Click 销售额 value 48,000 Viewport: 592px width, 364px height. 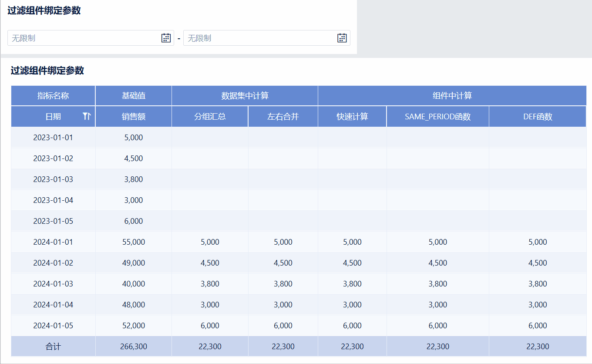coord(134,305)
